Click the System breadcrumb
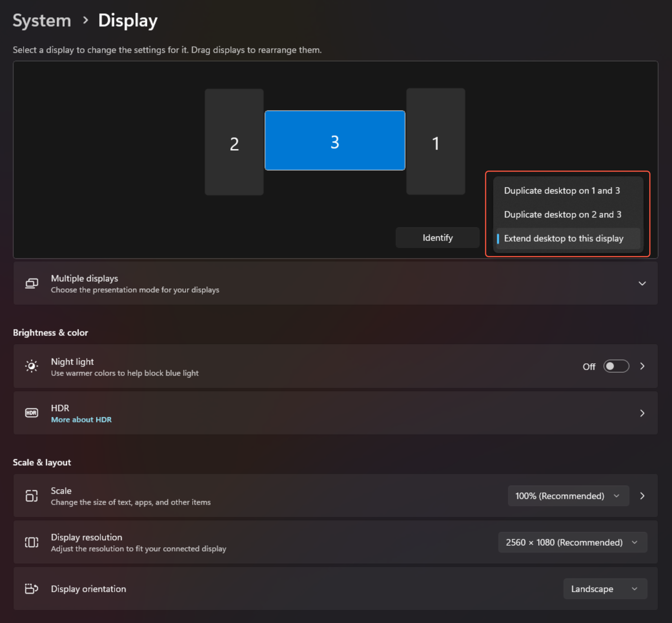This screenshot has height=623, width=672. pos(41,20)
